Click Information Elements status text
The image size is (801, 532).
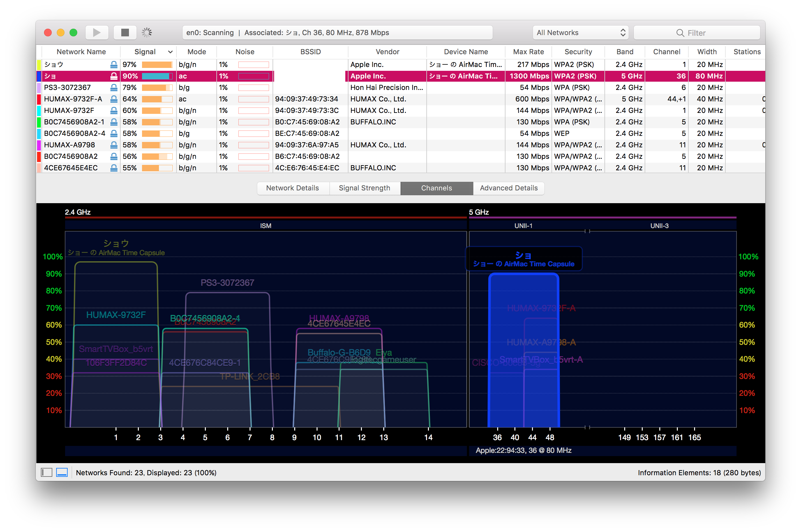pos(699,473)
